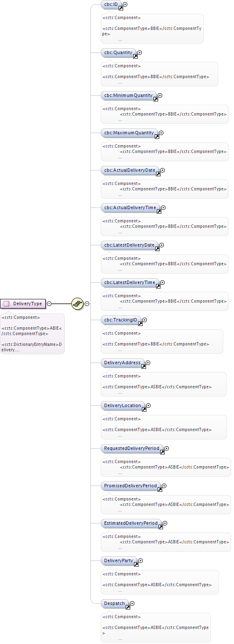Click the DeliveryType square type icon
Viewport: 234px width, 644px height.
7,303
